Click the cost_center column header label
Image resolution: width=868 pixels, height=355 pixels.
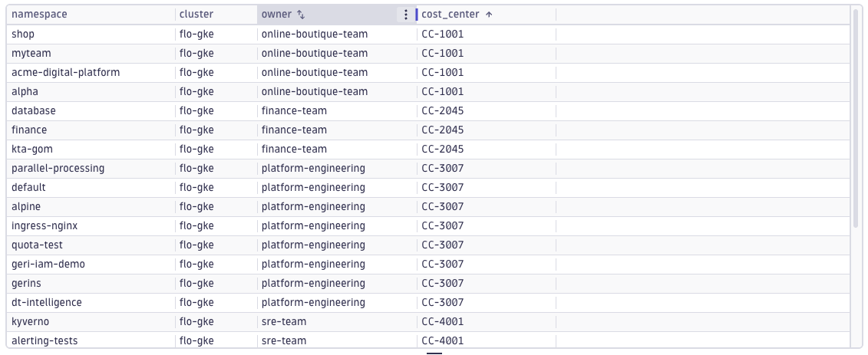[451, 15]
